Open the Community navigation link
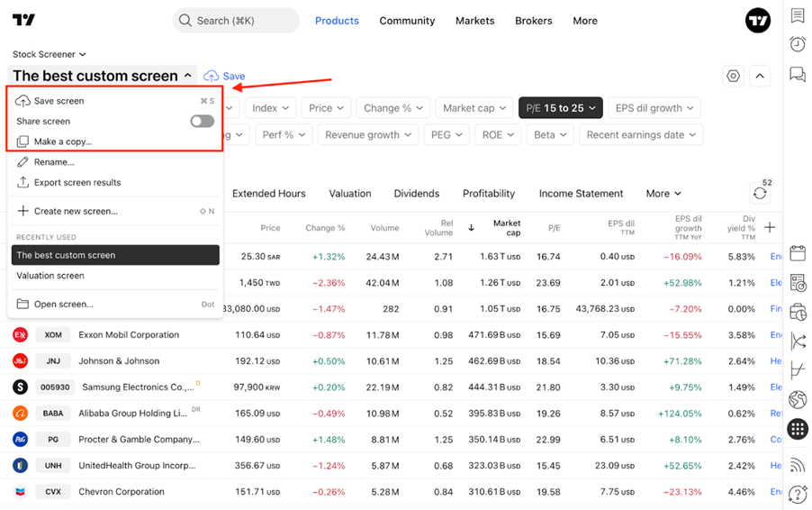This screenshot has width=812, height=510. tap(407, 21)
